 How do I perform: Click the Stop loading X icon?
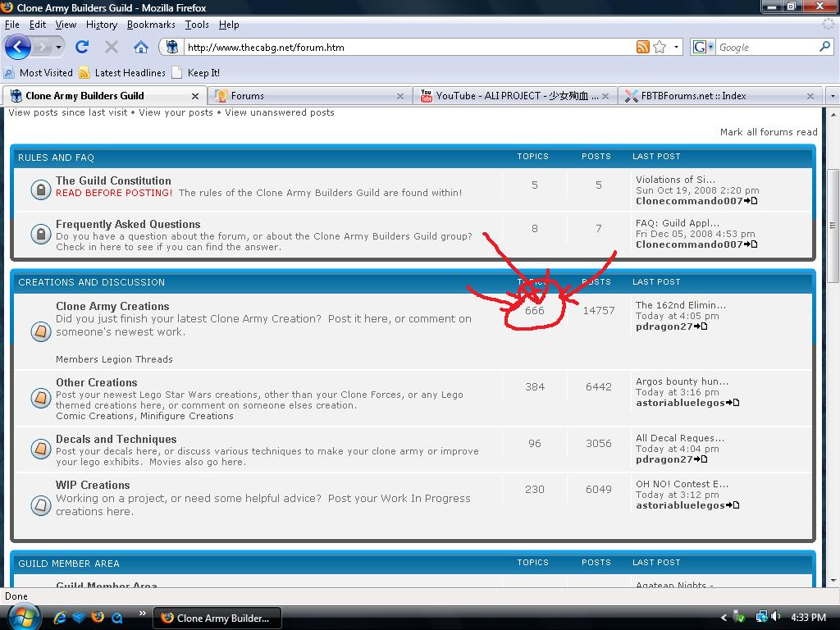pyautogui.click(x=112, y=47)
